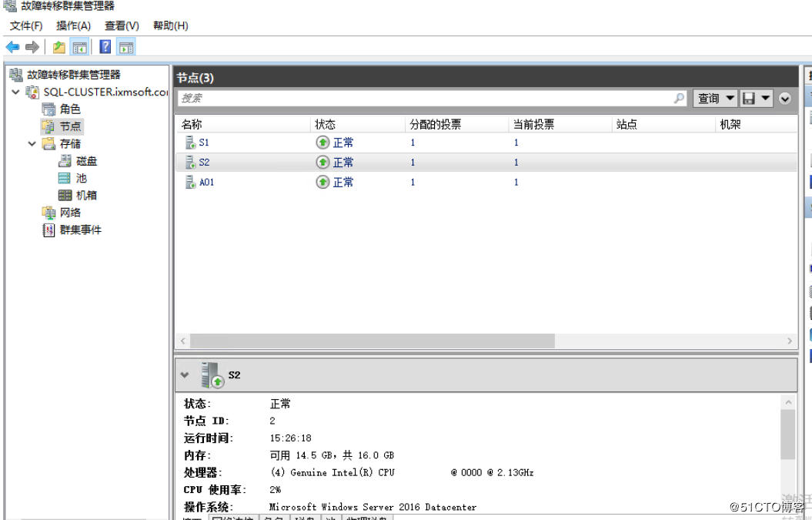
Task: Expand the circular chevron beside save query
Action: 785,99
